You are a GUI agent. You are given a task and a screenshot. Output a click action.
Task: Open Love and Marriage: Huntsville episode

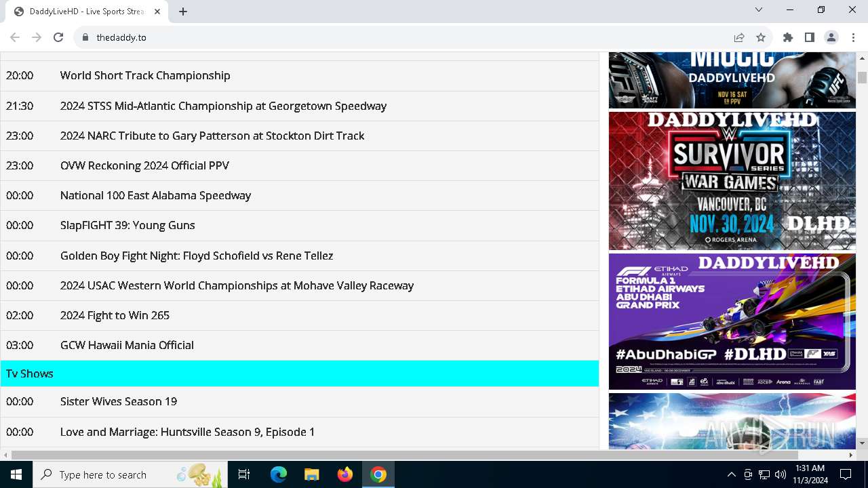(187, 432)
